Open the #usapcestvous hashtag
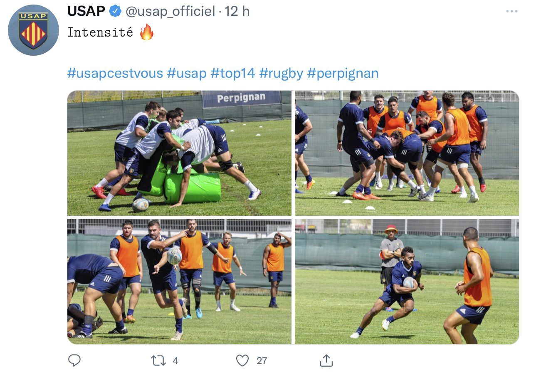 click(x=115, y=73)
